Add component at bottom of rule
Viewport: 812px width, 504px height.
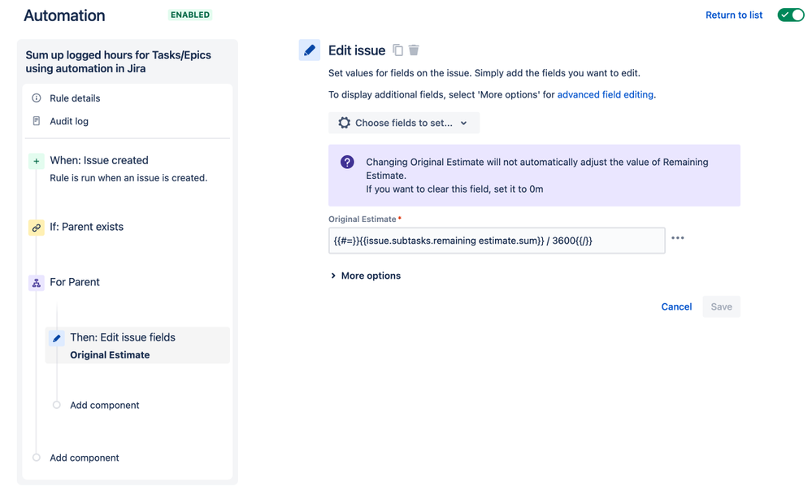[84, 458]
